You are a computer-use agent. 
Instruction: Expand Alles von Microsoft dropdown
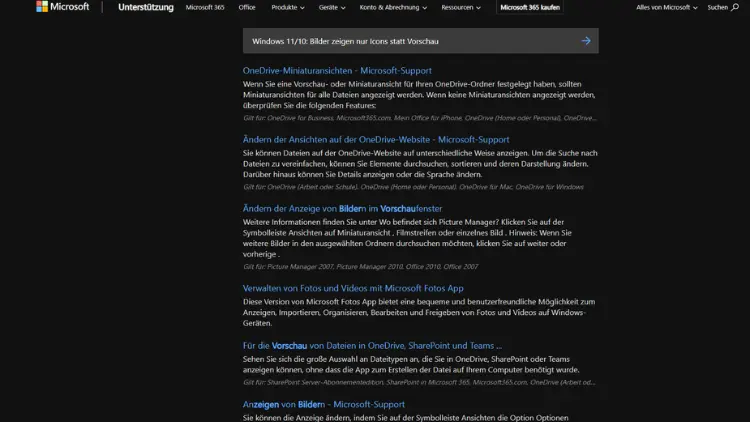pyautogui.click(x=667, y=7)
